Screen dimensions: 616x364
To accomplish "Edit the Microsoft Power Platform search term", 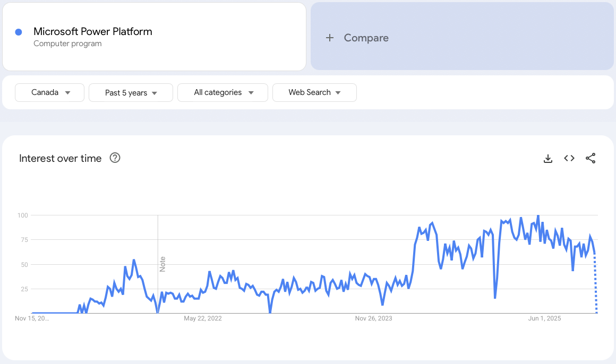I will (x=93, y=31).
